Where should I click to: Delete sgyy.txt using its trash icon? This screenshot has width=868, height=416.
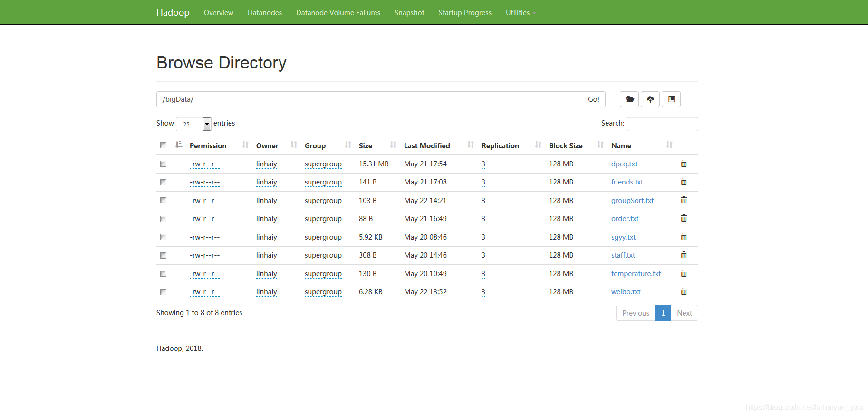coord(684,237)
